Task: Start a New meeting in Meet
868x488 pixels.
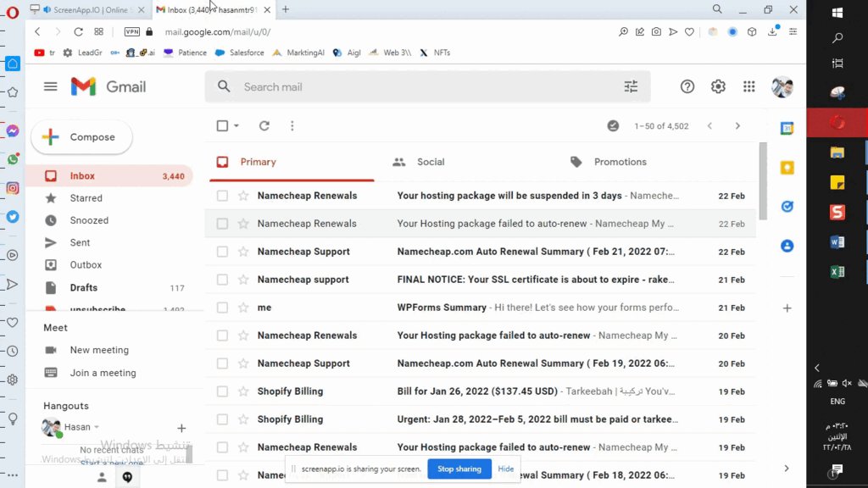Action: (x=99, y=350)
